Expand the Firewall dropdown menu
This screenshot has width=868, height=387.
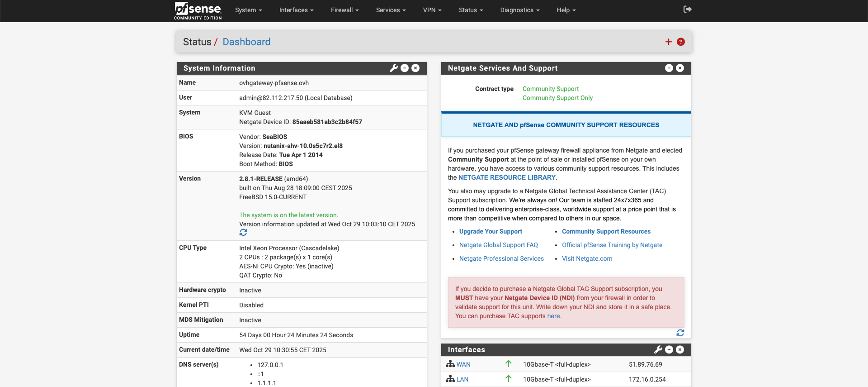[344, 10]
